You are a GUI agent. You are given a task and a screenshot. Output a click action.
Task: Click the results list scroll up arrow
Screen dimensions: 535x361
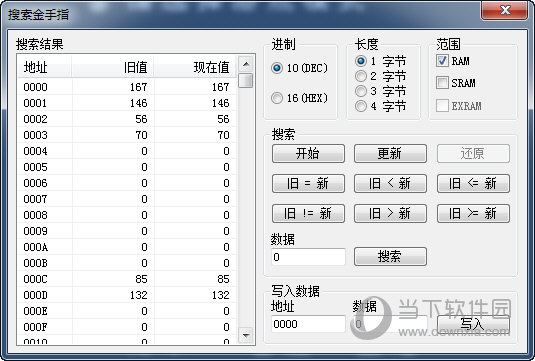[x=246, y=64]
